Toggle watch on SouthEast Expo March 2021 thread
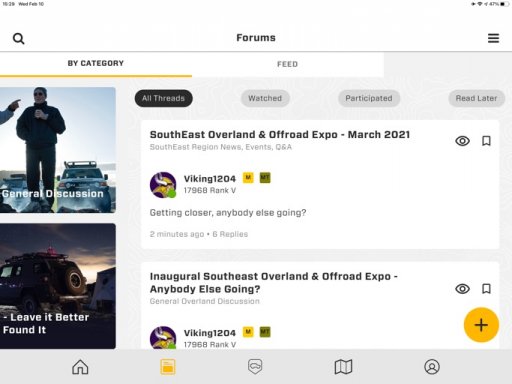Screen dimensions: 512x384 point(462,141)
